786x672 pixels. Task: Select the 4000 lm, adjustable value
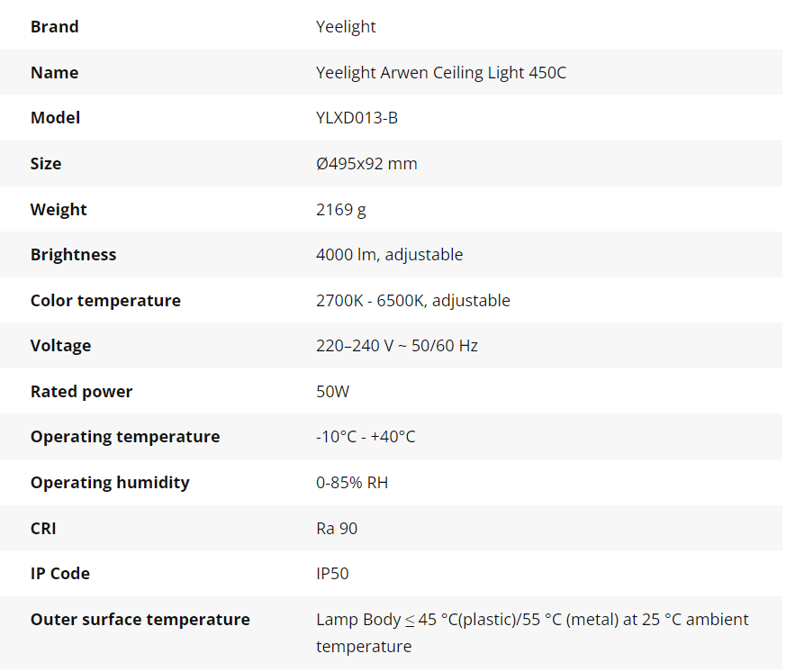389,255
